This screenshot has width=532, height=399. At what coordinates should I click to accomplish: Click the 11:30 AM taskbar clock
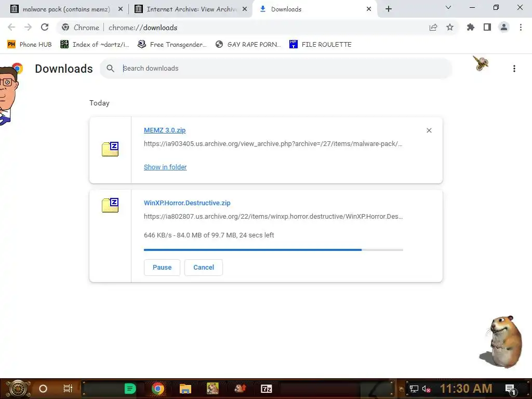click(466, 389)
